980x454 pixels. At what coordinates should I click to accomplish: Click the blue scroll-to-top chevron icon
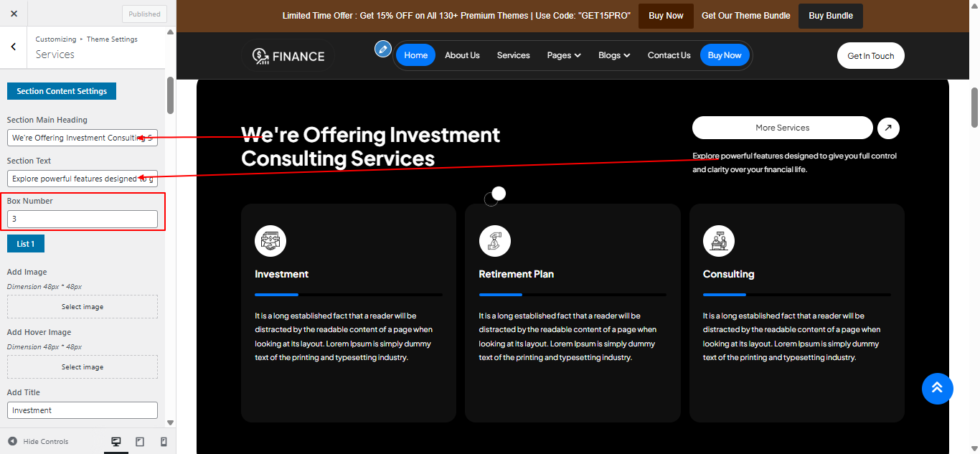point(937,388)
